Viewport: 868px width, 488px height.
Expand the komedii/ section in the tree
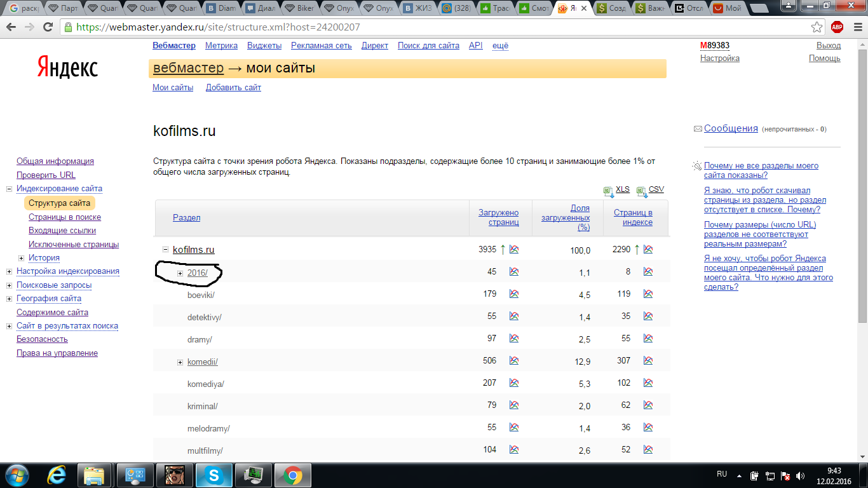point(180,362)
